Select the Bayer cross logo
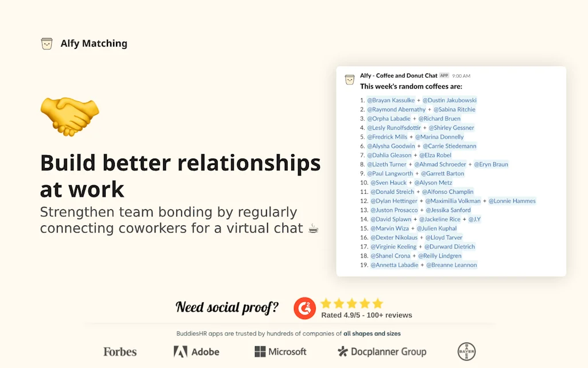This screenshot has height=368, width=588. point(466,351)
